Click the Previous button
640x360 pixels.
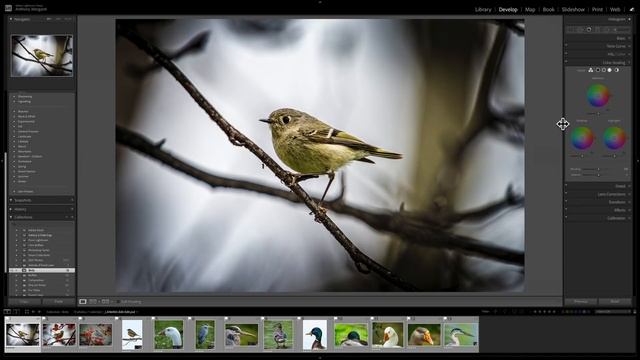coord(580,302)
